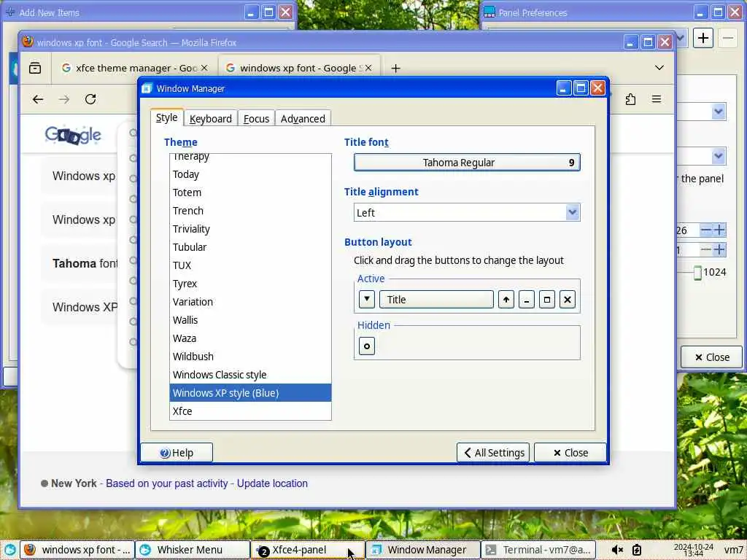Click the battery power tray icon
The image size is (747, 560).
636,550
